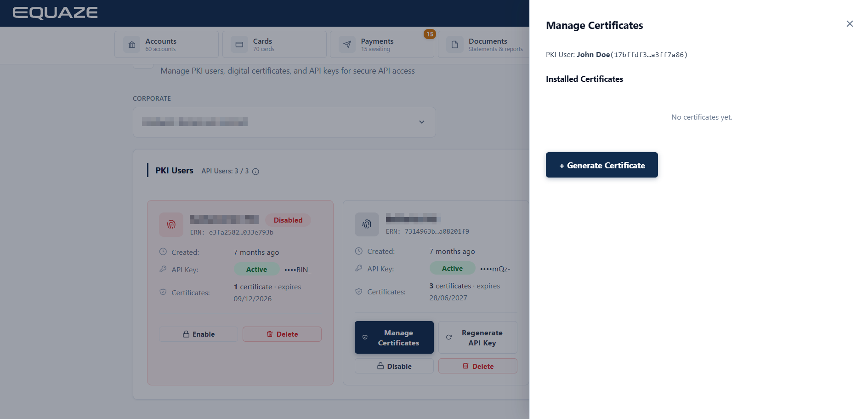Close the Manage Certificates panel

point(850,24)
